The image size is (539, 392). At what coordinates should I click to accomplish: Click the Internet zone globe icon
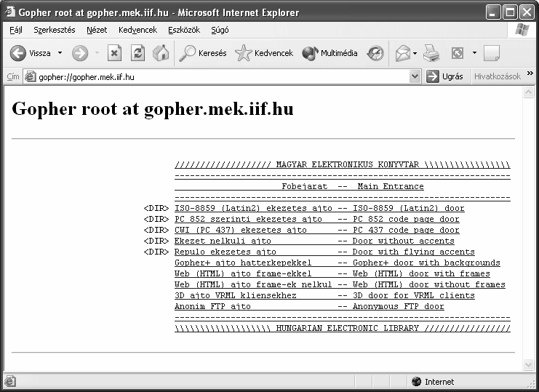click(416, 382)
